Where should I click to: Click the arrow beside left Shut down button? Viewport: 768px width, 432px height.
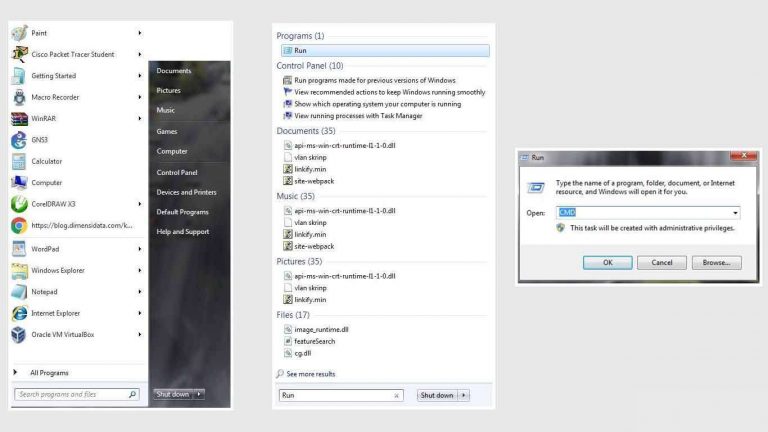coord(199,394)
